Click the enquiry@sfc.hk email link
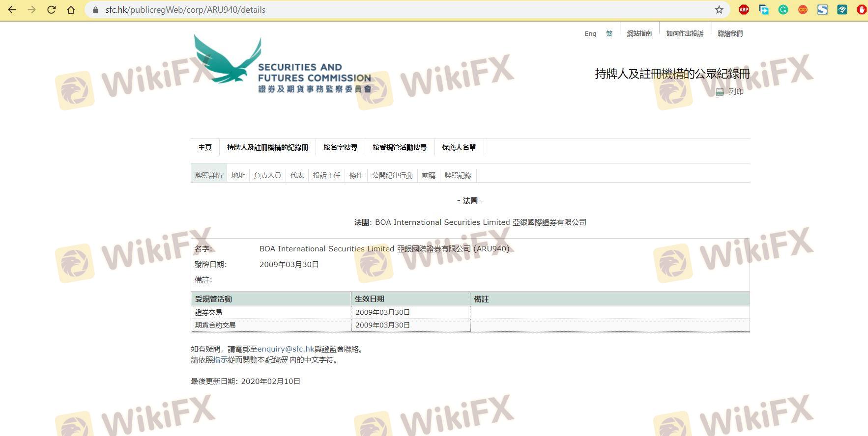 coord(286,349)
